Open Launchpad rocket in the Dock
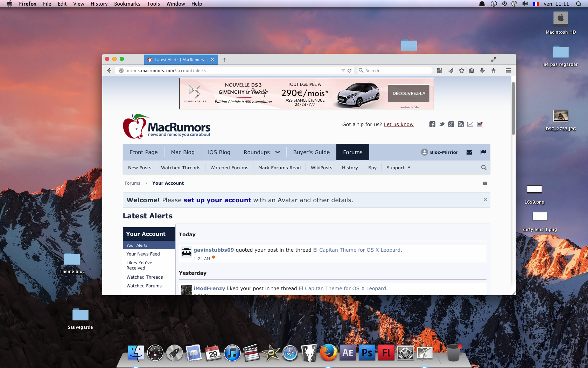Screen dimensions: 588x368 [x=174, y=353]
